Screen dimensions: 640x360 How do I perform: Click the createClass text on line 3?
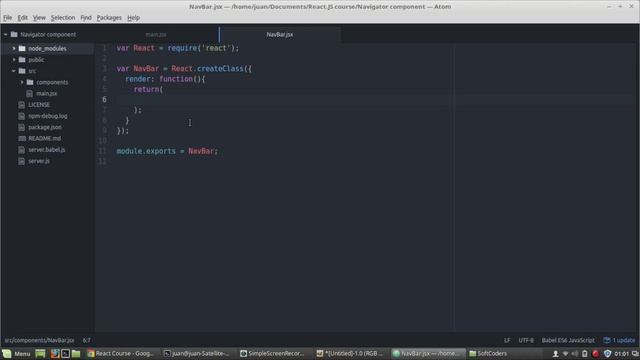pos(220,69)
